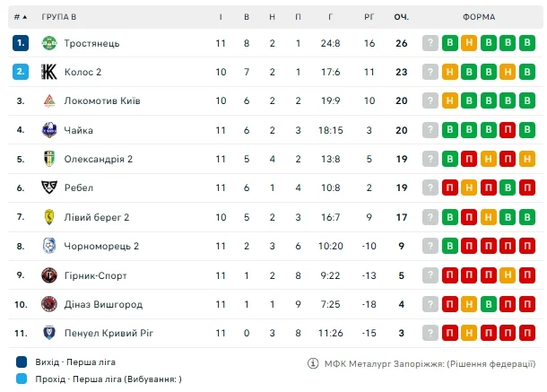This screenshot has width=547, height=392.
Task: Open the Локомотив Київ team logo
Action: point(49,101)
